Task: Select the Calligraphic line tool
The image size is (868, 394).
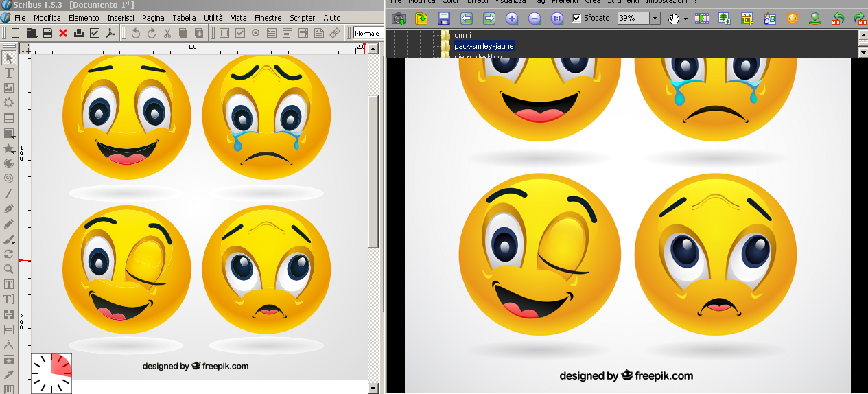Action: [x=9, y=240]
